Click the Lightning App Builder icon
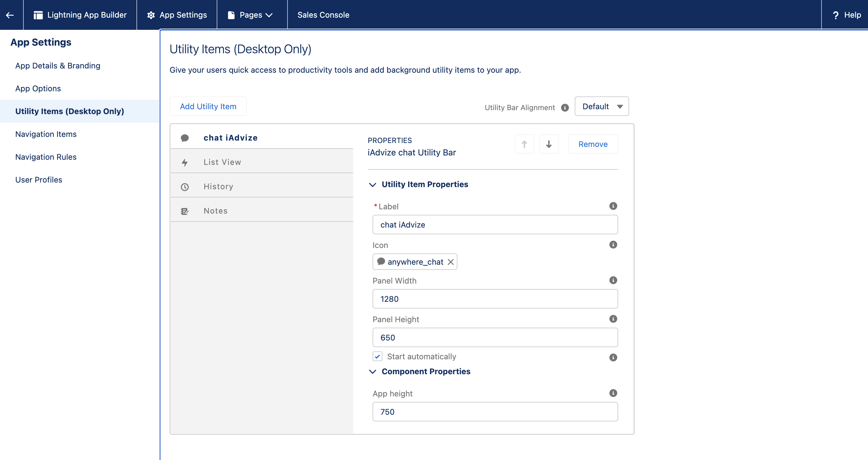Viewport: 868px width, 460px height. click(x=38, y=15)
